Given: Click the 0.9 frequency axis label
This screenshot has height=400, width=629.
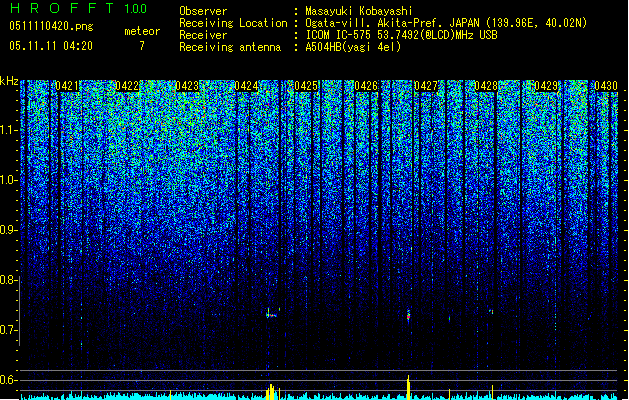Looking at the screenshot, I should pos(8,230).
